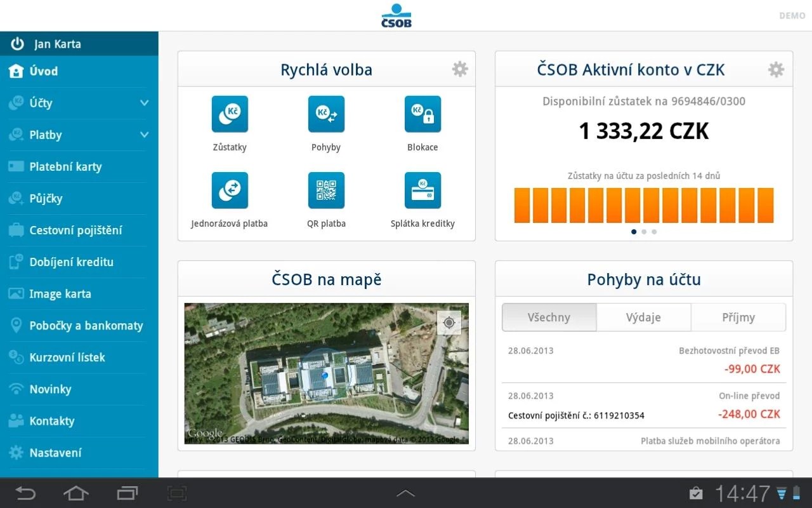
Task: Open the Pohyby quick action icon
Action: tap(326, 114)
